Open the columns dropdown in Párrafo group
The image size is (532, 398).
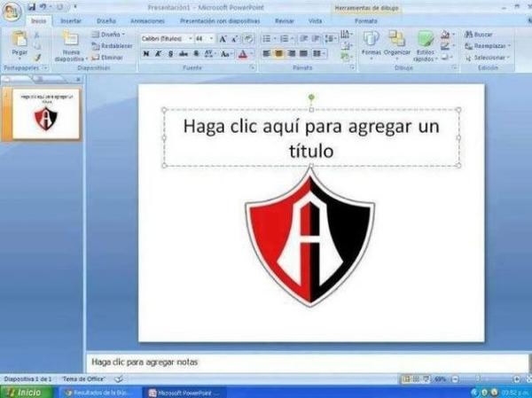[318, 53]
